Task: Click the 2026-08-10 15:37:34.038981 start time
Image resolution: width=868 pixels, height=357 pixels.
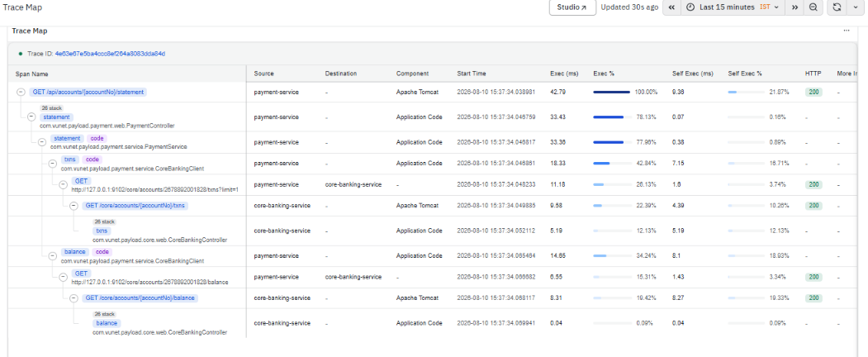Action: tap(496, 93)
